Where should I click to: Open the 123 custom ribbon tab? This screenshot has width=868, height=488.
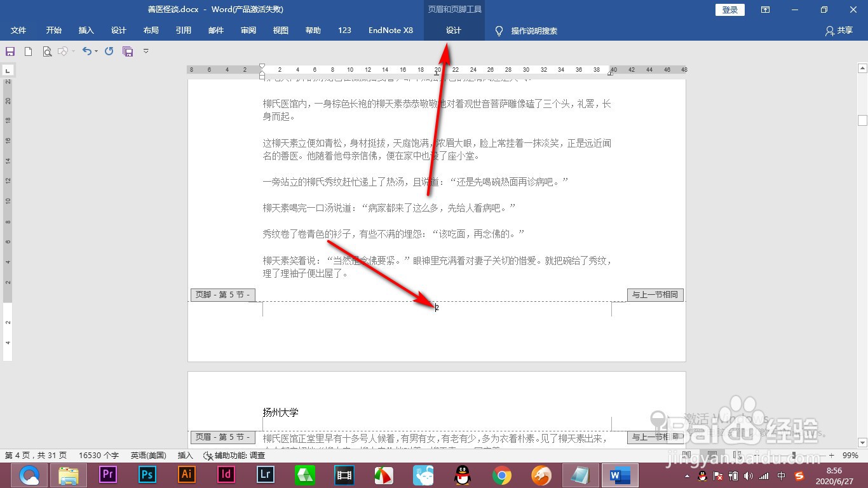tap(345, 30)
